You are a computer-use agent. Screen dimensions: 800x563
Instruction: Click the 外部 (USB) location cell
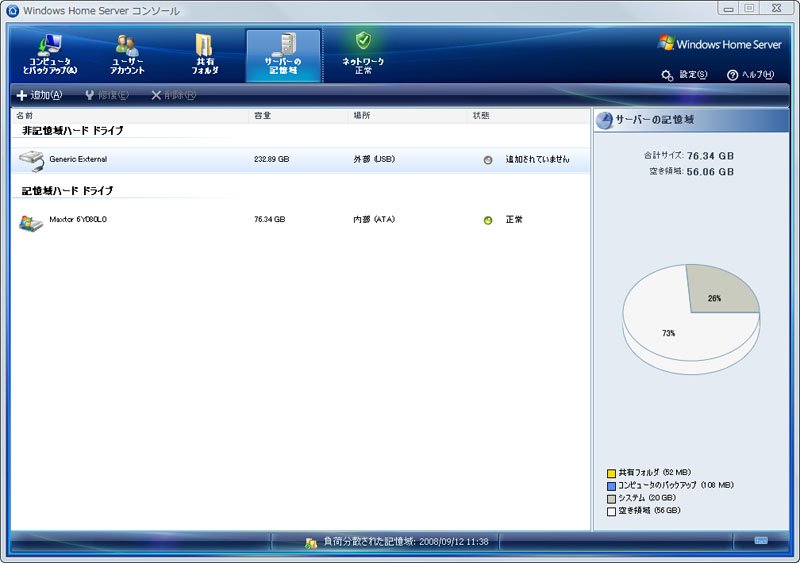[374, 159]
